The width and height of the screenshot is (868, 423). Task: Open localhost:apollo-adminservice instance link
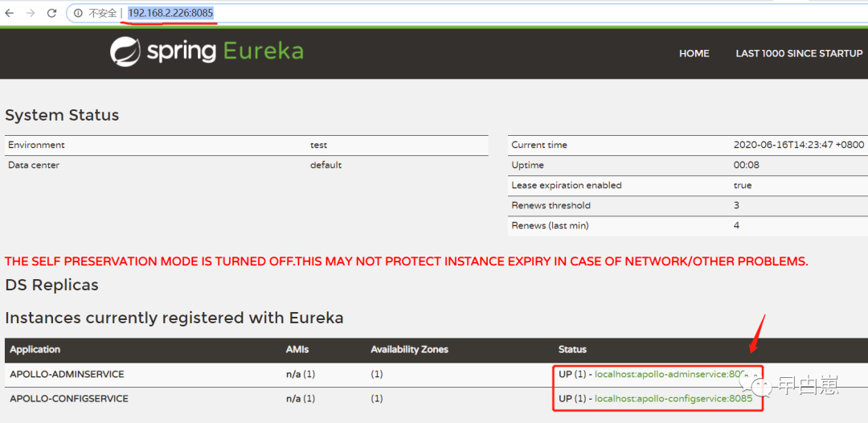[671, 374]
